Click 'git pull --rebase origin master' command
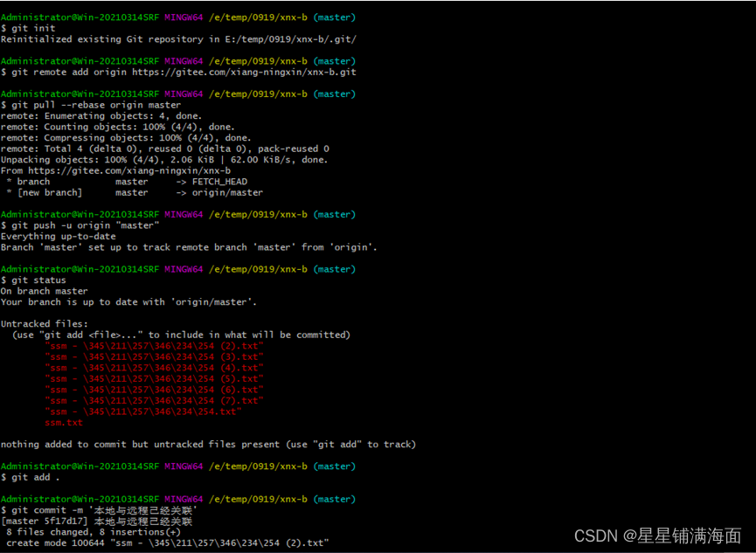The image size is (756, 553). [x=91, y=105]
